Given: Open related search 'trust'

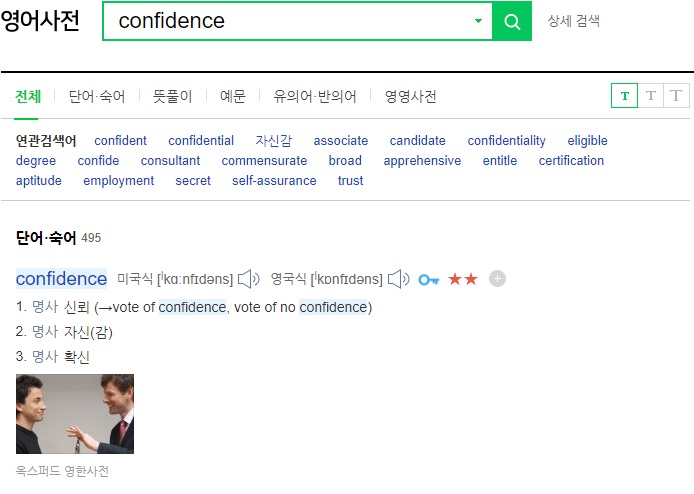Looking at the screenshot, I should 351,181.
